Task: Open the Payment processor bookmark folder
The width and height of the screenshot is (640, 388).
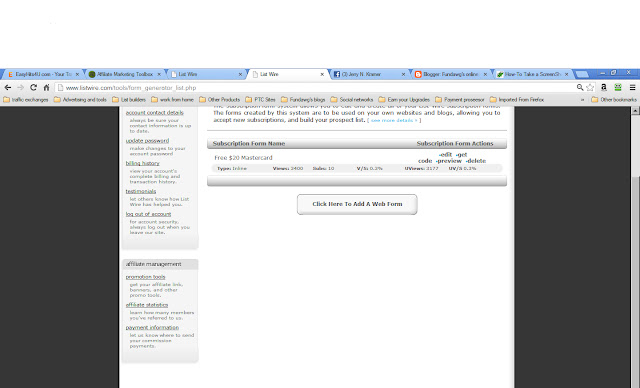Action: (x=460, y=100)
